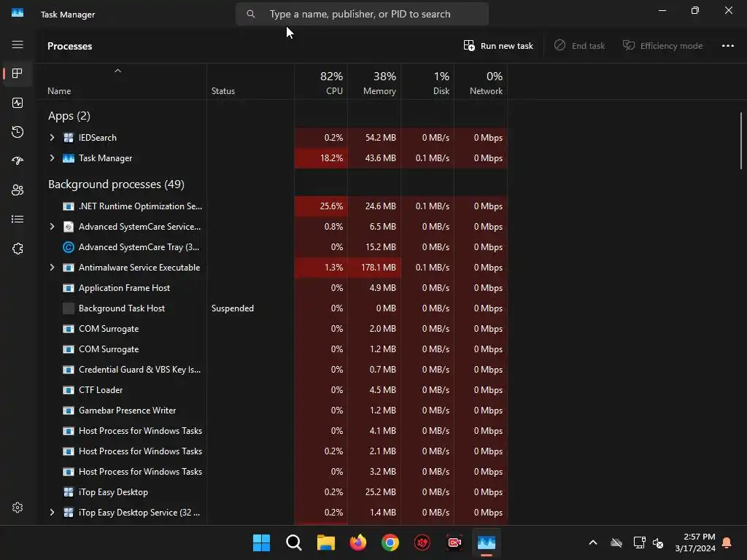Click the See more three-dots button

tap(727, 46)
